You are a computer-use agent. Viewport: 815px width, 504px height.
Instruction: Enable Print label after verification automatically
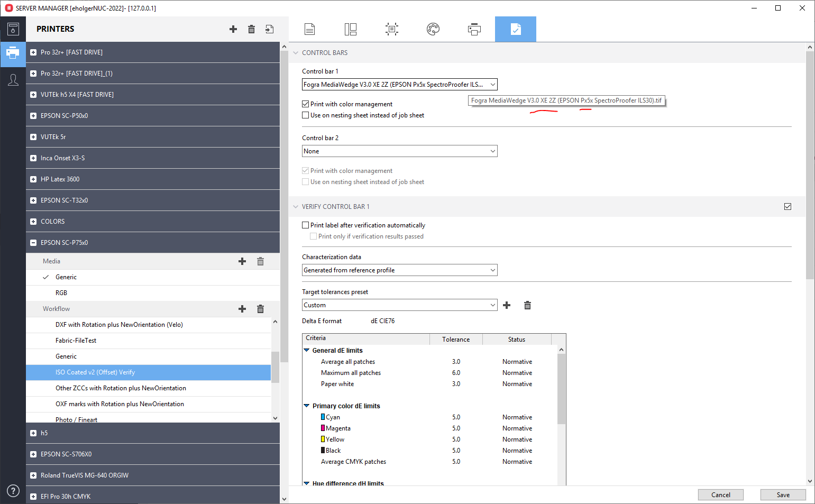coord(306,225)
